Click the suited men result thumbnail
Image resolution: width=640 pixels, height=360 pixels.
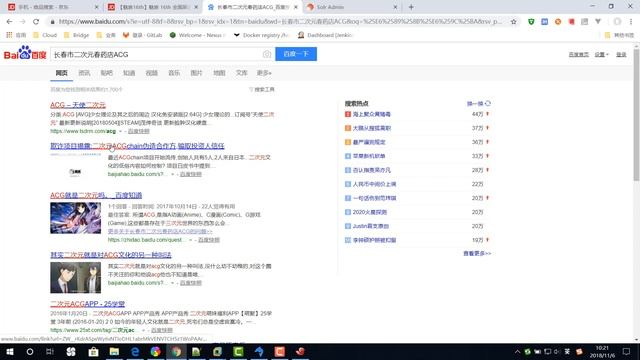(76, 278)
